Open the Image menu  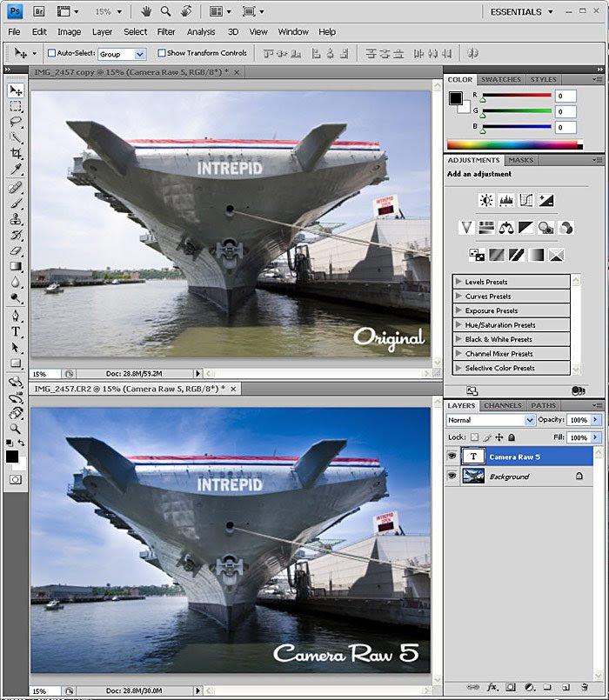coord(70,31)
